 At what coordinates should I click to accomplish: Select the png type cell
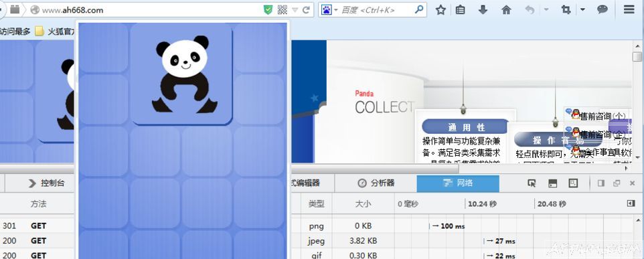[317, 226]
